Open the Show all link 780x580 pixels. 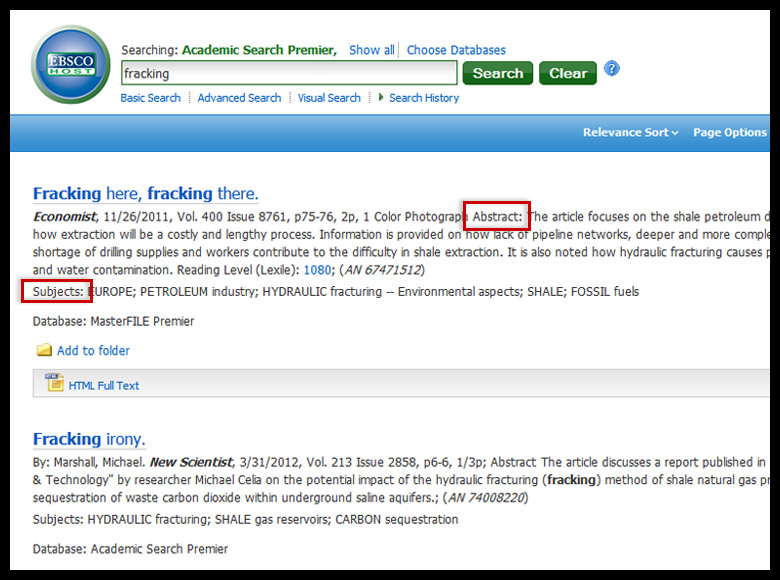[x=371, y=50]
